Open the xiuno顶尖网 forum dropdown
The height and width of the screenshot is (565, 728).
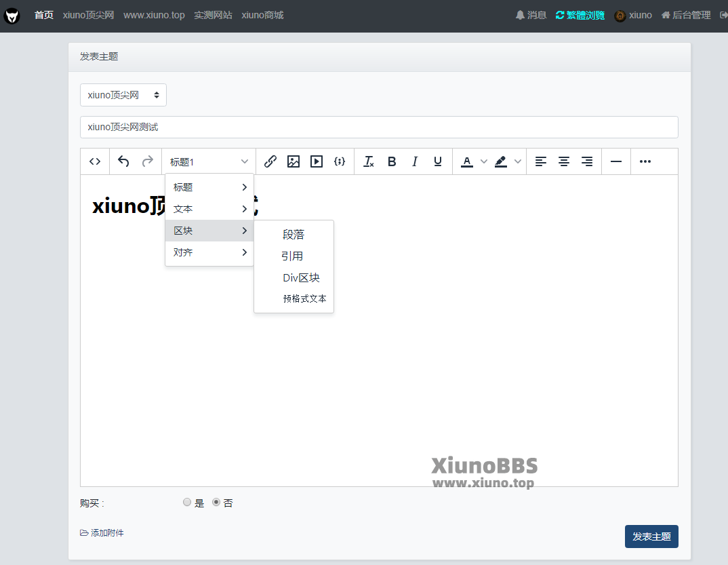click(123, 95)
